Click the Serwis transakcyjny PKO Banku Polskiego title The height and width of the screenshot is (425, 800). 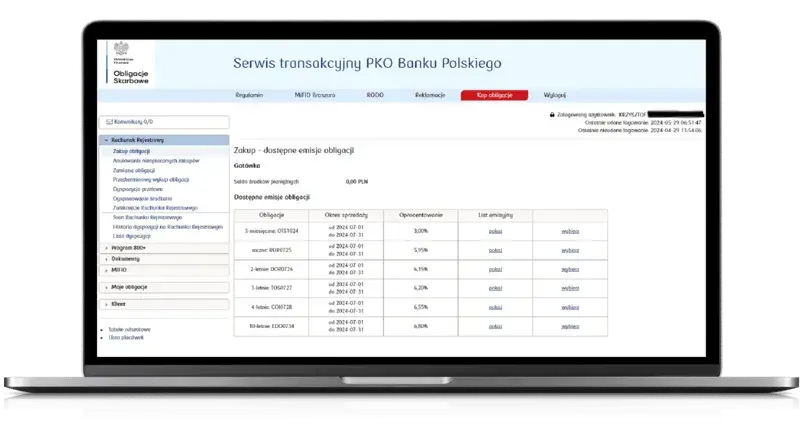(367, 63)
